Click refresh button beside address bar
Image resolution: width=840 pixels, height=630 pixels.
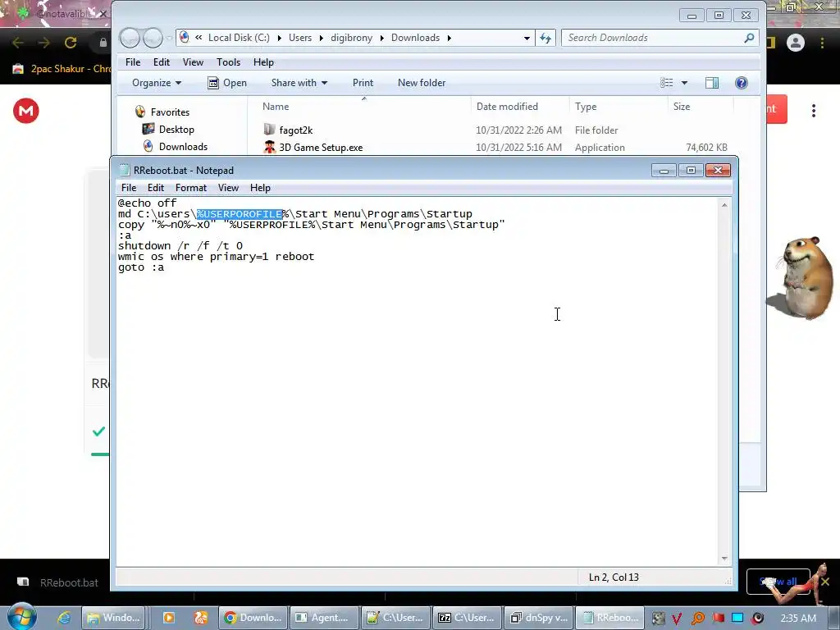click(546, 38)
